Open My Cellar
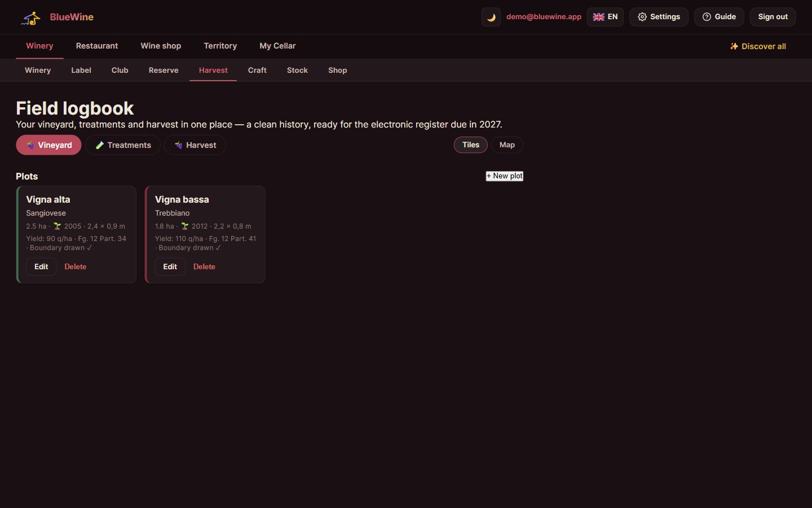 pyautogui.click(x=277, y=46)
